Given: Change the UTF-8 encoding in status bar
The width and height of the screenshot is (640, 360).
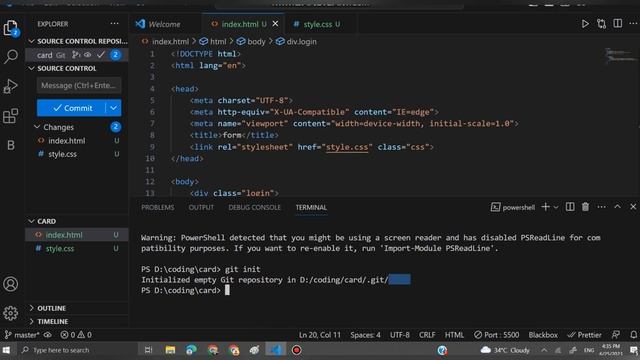Looking at the screenshot, I should [400, 335].
